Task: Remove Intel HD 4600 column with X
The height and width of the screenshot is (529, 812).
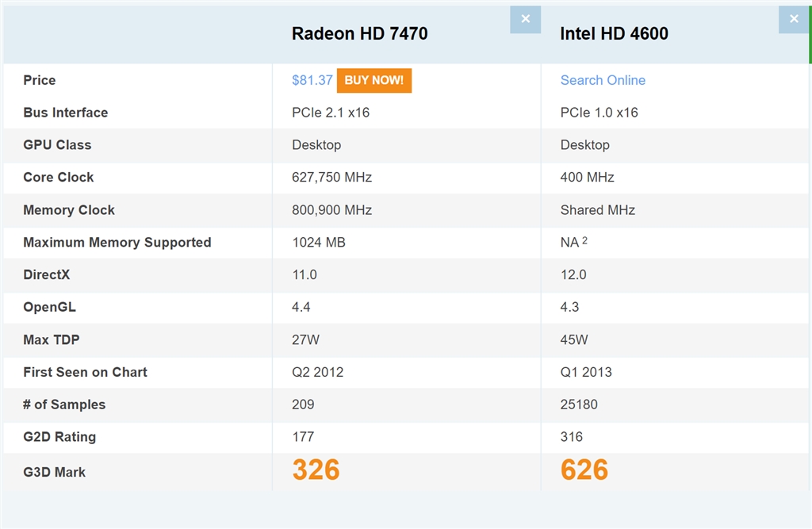Action: [x=794, y=20]
